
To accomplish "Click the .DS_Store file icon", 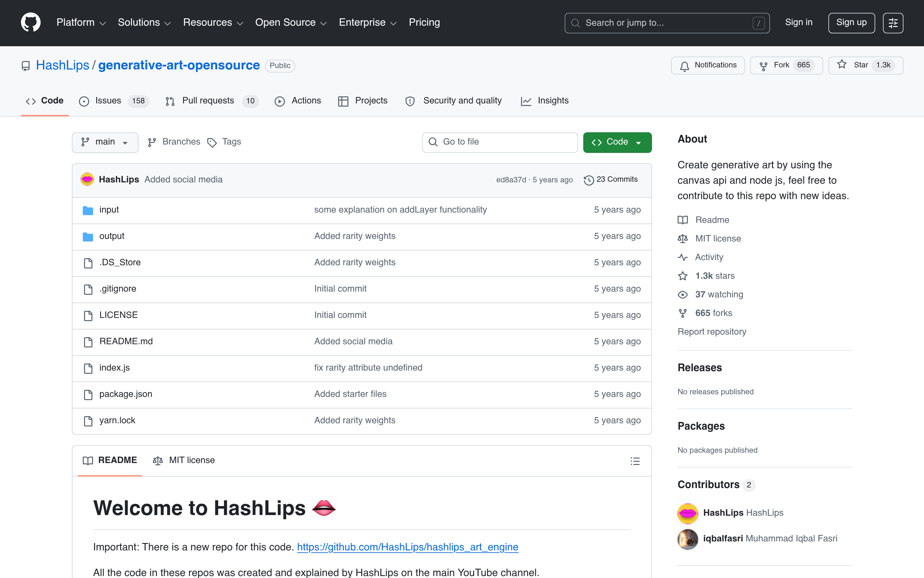I will click(88, 263).
